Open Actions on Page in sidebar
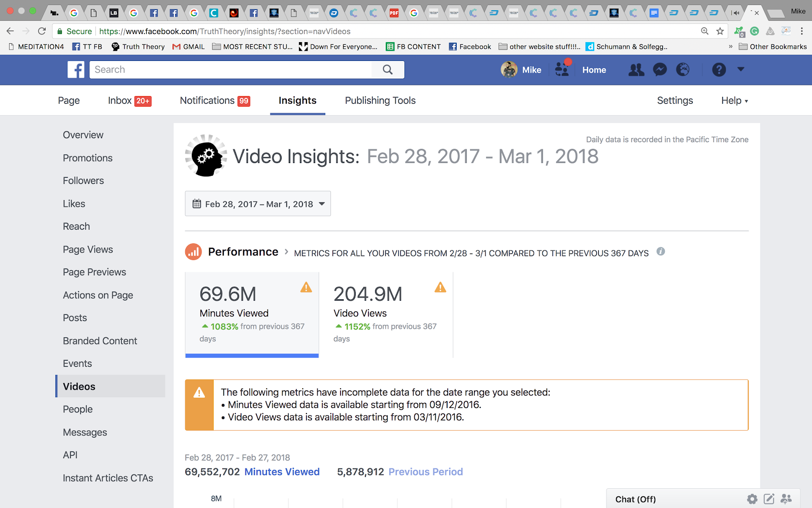 (x=98, y=295)
